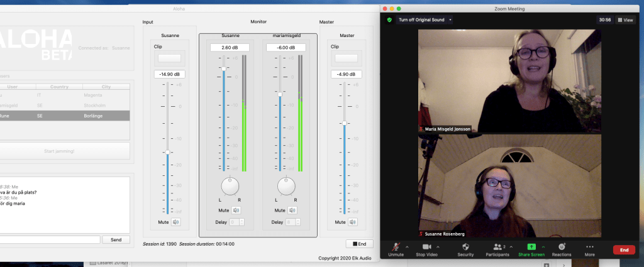
Task: Open the Zoom Security shield
Action: (x=465, y=247)
